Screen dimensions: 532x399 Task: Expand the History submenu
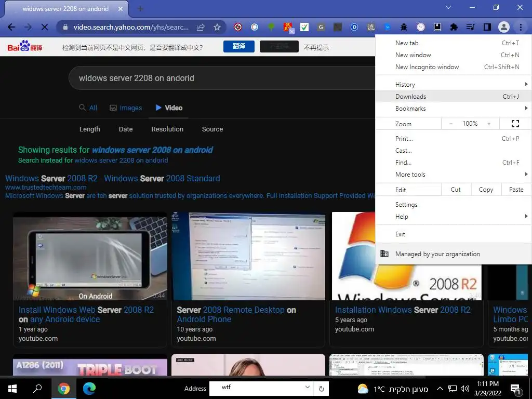(x=453, y=85)
